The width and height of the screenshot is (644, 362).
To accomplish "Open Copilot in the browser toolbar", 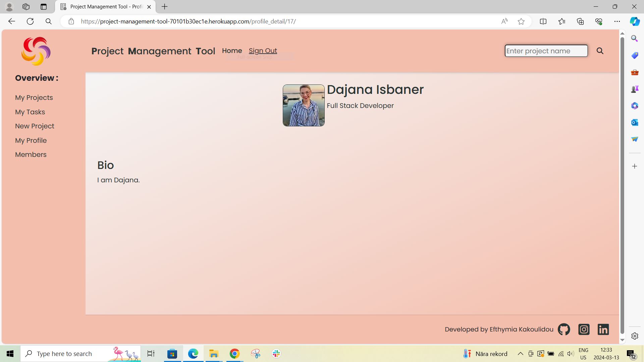I will [634, 21].
